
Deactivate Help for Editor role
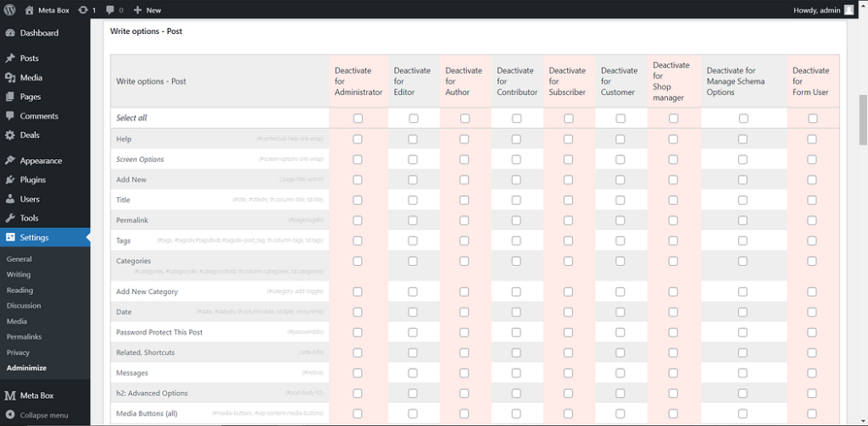pyautogui.click(x=413, y=139)
